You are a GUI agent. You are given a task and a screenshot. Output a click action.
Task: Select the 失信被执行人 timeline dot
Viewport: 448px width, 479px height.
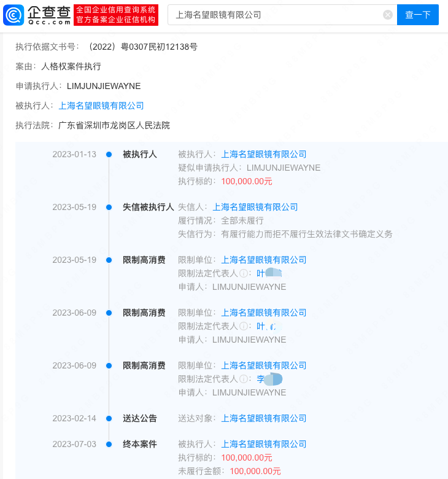tap(109, 208)
